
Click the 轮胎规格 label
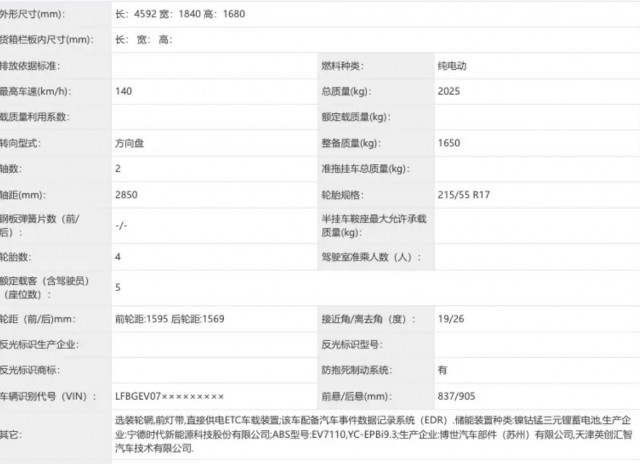tap(342, 195)
